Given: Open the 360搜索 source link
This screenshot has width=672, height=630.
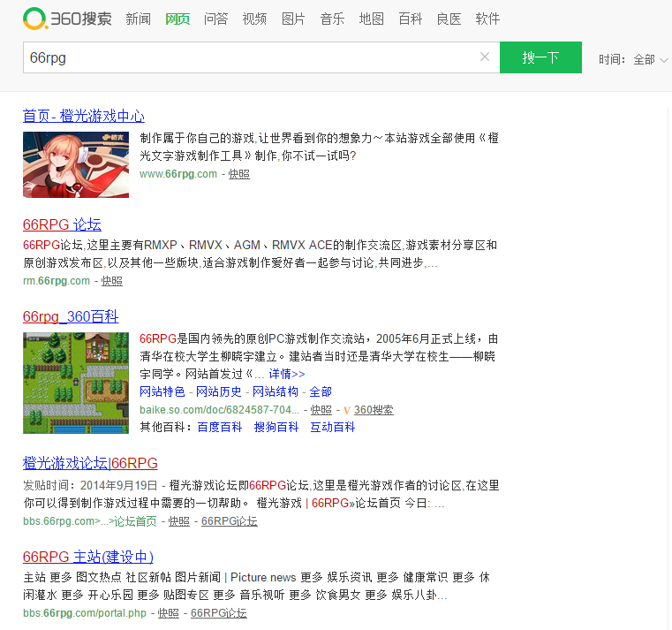Looking at the screenshot, I should tap(374, 410).
